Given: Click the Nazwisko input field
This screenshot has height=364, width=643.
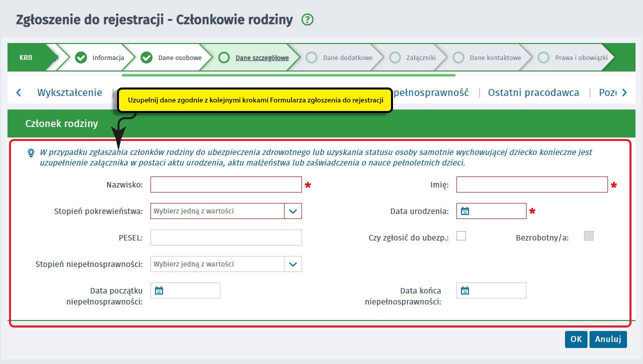Looking at the screenshot, I should [226, 184].
